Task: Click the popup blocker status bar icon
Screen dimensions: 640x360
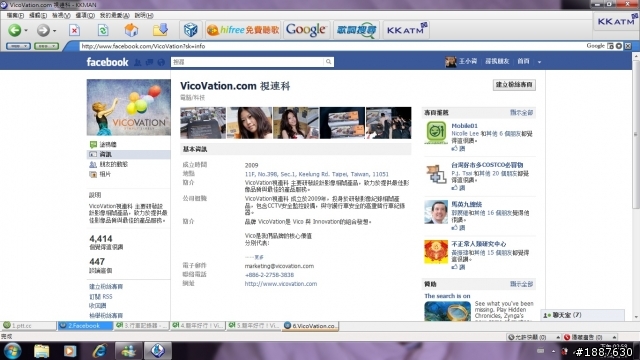Action: (x=511, y=337)
